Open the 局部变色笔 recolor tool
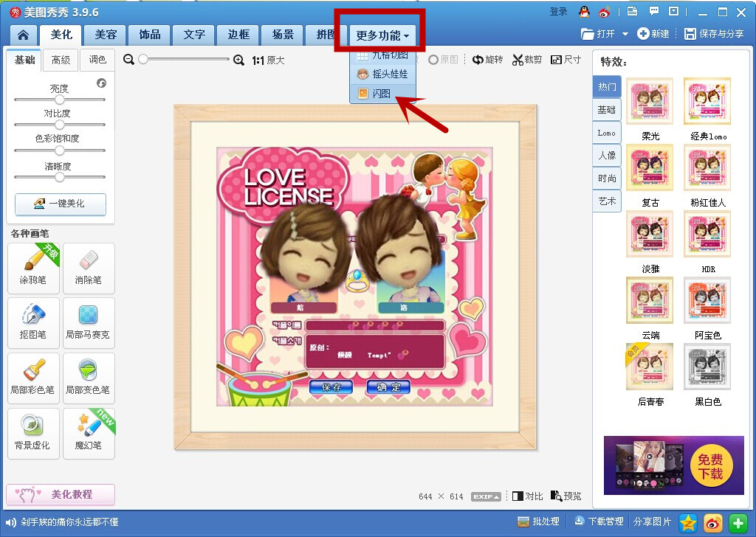Screen dimensions: 756x537 pyautogui.click(x=89, y=378)
